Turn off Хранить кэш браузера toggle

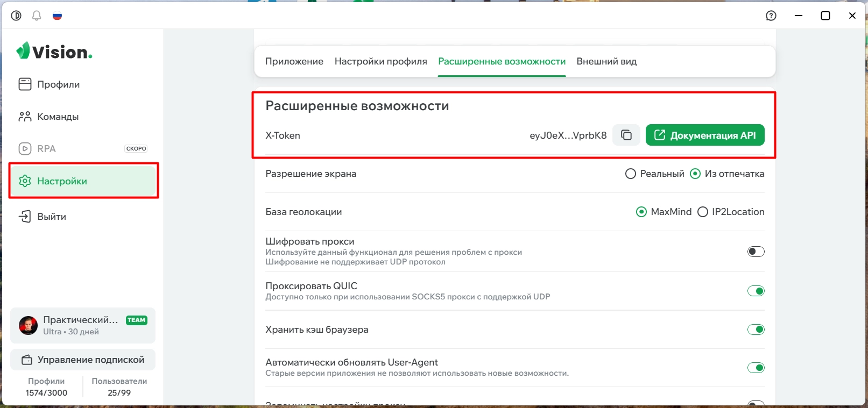pos(756,330)
